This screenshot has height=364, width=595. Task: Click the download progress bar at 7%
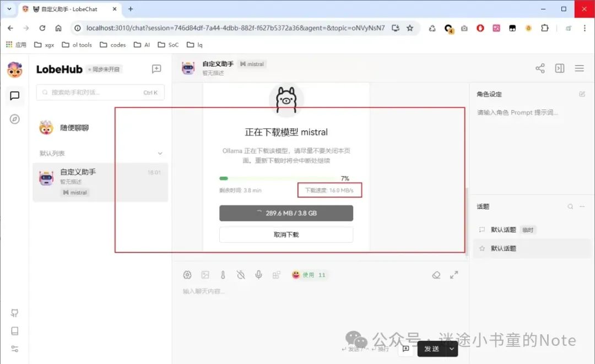(278, 178)
